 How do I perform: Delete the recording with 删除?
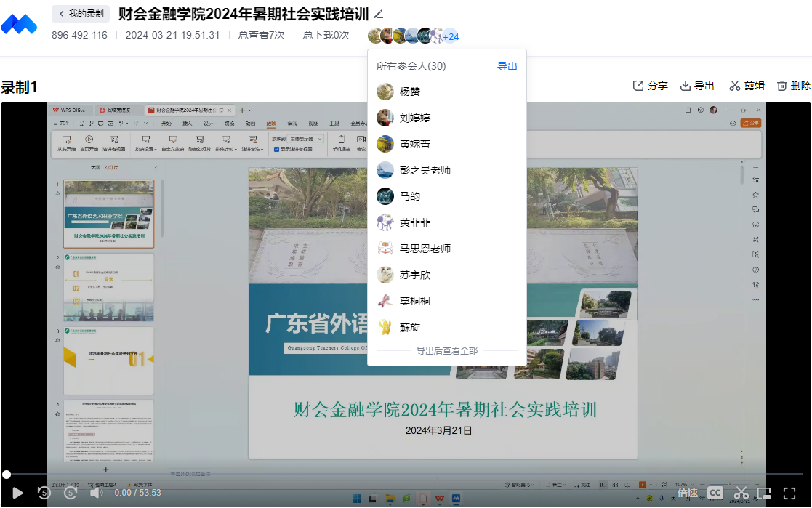click(x=794, y=86)
